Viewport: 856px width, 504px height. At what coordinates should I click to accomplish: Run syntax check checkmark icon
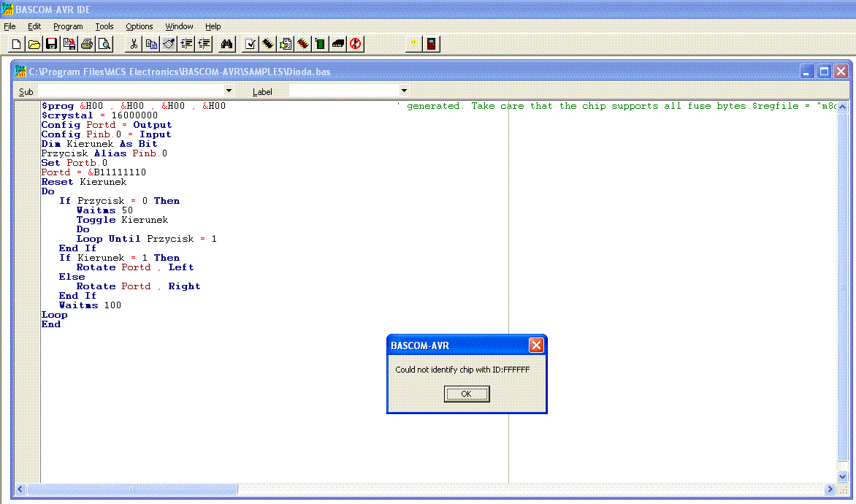pos(251,44)
